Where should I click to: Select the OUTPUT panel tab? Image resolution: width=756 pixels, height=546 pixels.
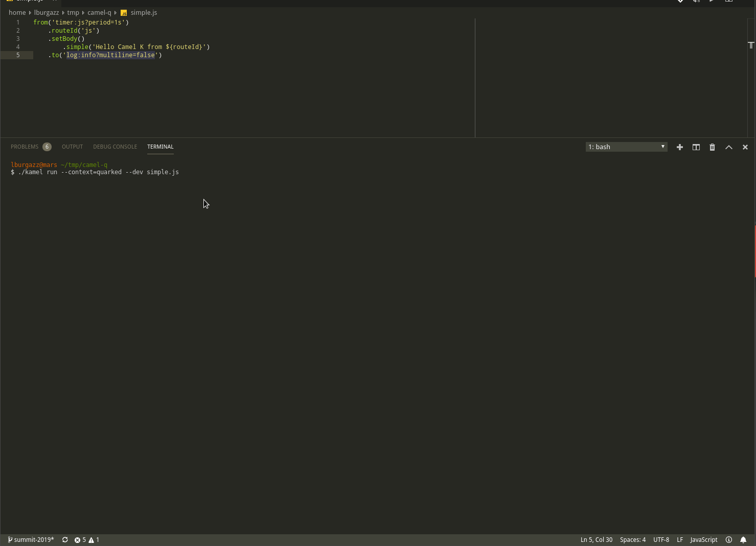coord(72,147)
